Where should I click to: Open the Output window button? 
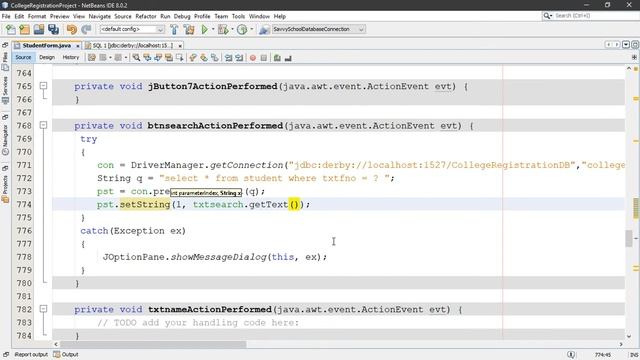click(66, 354)
